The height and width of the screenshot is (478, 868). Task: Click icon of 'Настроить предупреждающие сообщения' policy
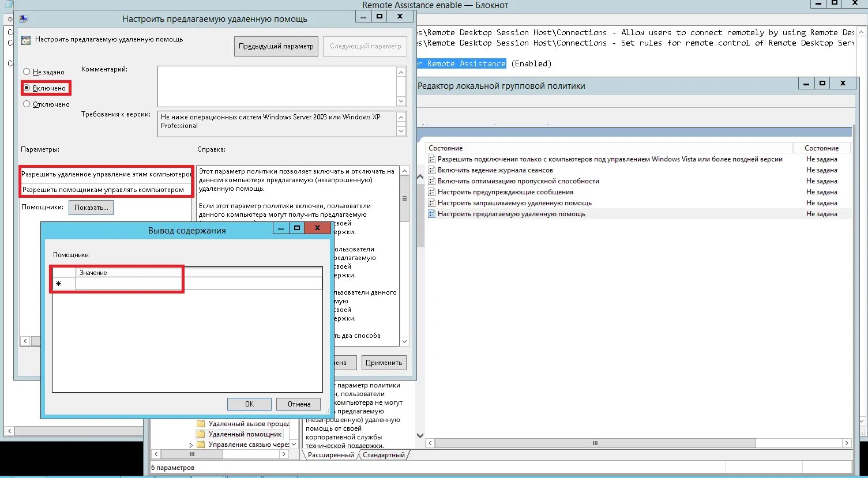[x=431, y=192]
